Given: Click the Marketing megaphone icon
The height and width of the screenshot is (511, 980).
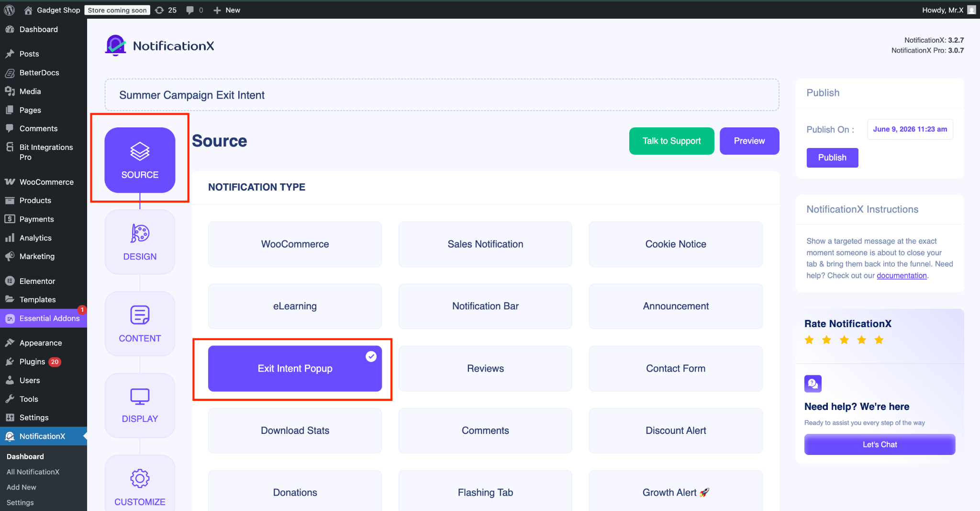Looking at the screenshot, I should pyautogui.click(x=10, y=256).
